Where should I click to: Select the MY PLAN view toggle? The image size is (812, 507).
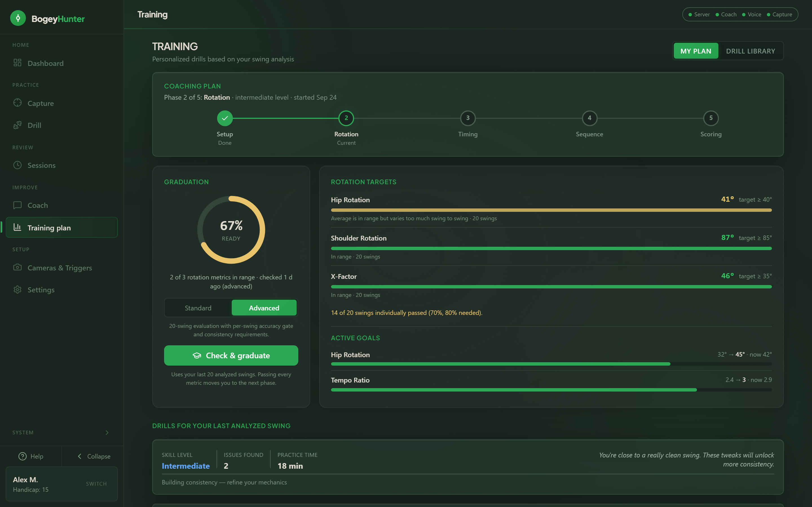click(696, 51)
